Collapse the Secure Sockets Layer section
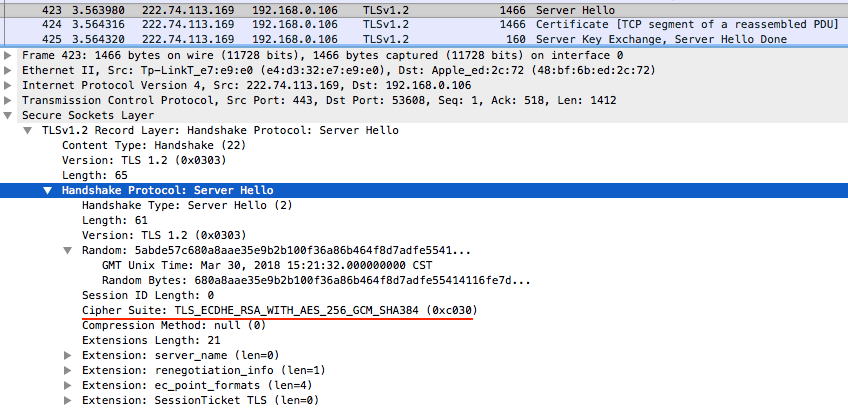The width and height of the screenshot is (848, 408). (x=8, y=115)
